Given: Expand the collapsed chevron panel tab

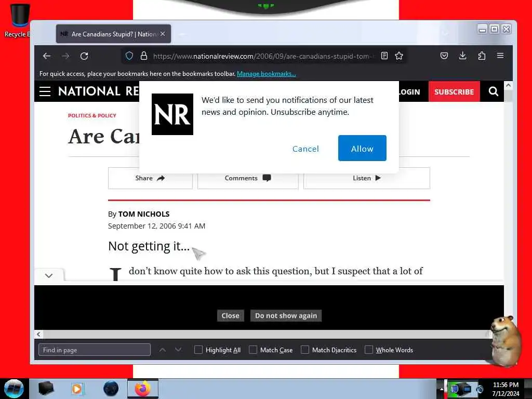Looking at the screenshot, I should coord(49,275).
